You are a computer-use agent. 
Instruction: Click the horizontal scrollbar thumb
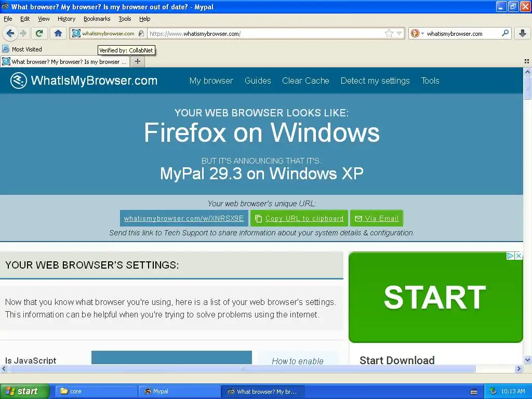coord(242,368)
